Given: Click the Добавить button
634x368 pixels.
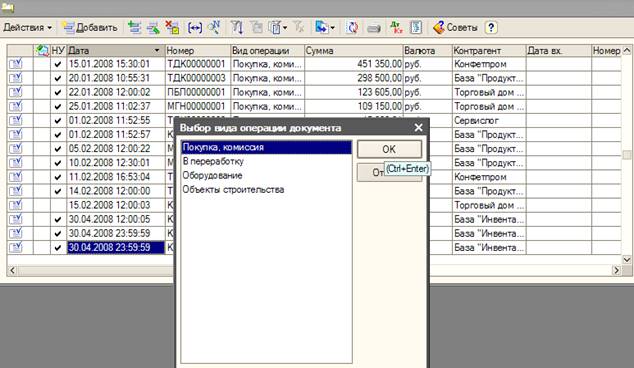Looking at the screenshot, I should click(x=90, y=27).
